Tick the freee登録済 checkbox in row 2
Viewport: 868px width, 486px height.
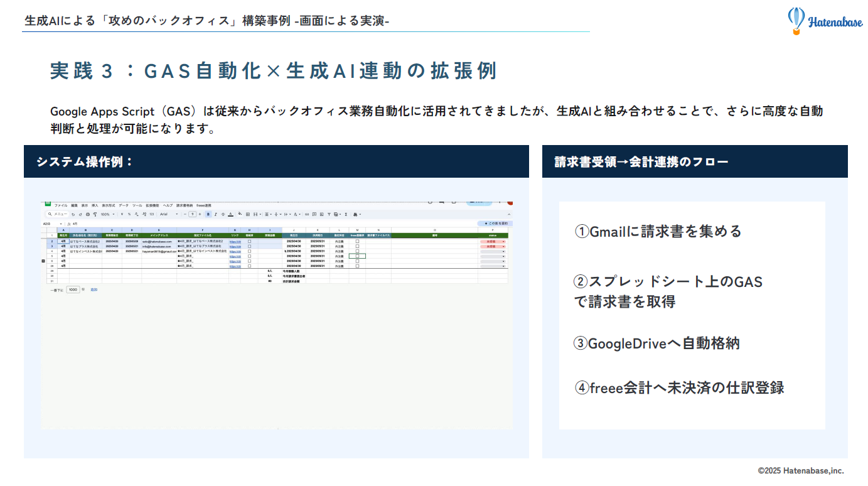(357, 241)
